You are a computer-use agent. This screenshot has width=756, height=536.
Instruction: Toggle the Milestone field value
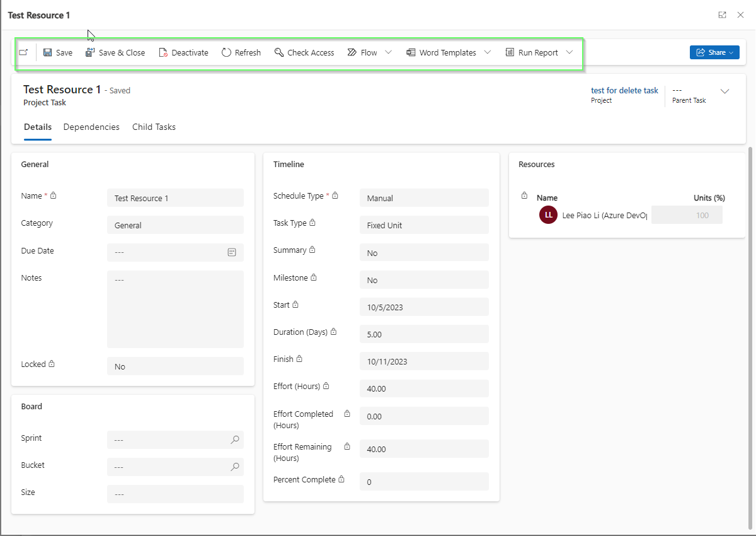pos(424,280)
